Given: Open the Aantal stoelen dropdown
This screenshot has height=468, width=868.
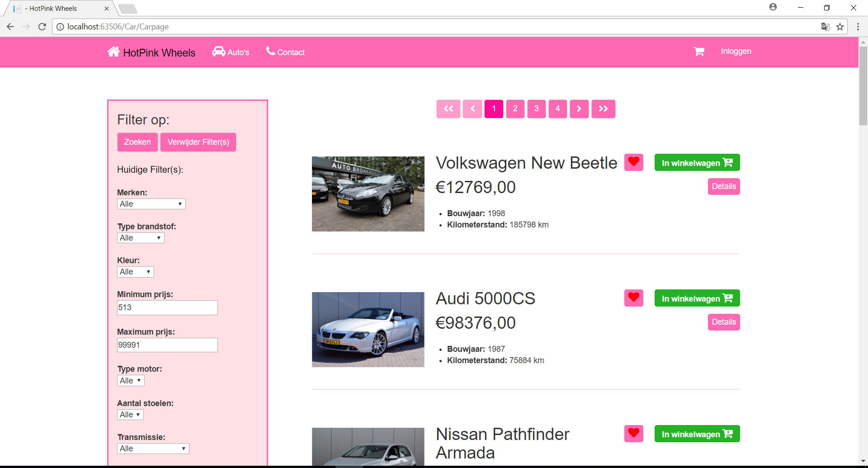Looking at the screenshot, I should pos(130,415).
